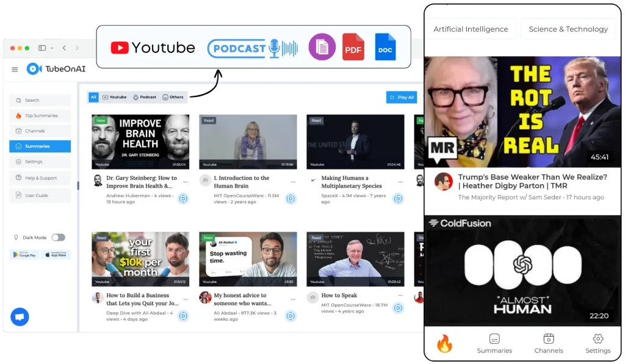Select the All filter tab
625x364 pixels.
[93, 97]
